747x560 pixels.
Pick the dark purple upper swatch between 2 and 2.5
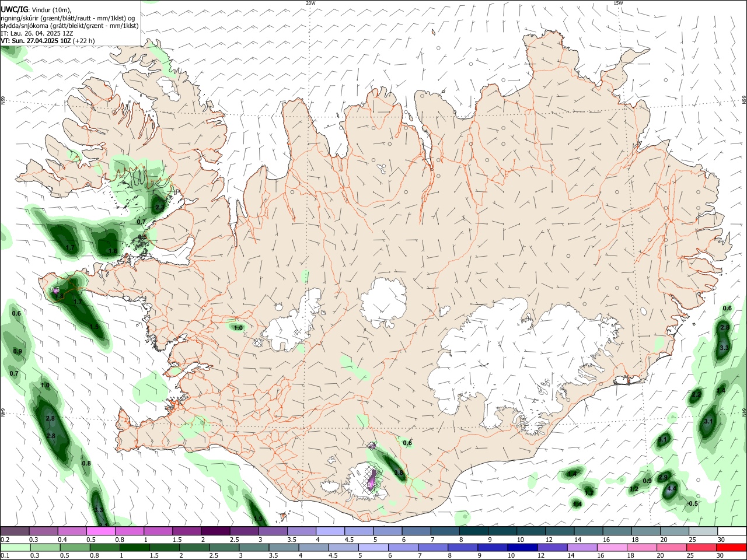coord(215,531)
